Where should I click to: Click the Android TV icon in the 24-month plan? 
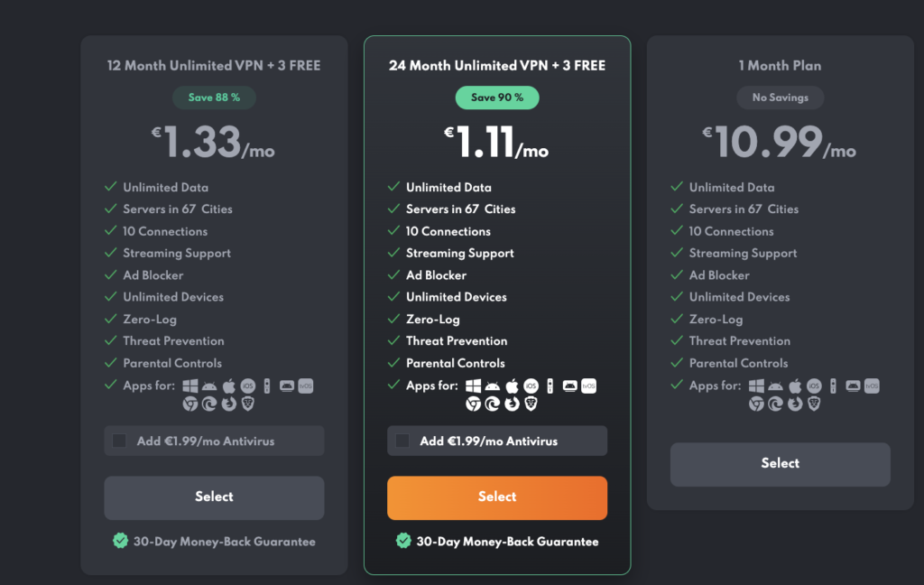(570, 386)
